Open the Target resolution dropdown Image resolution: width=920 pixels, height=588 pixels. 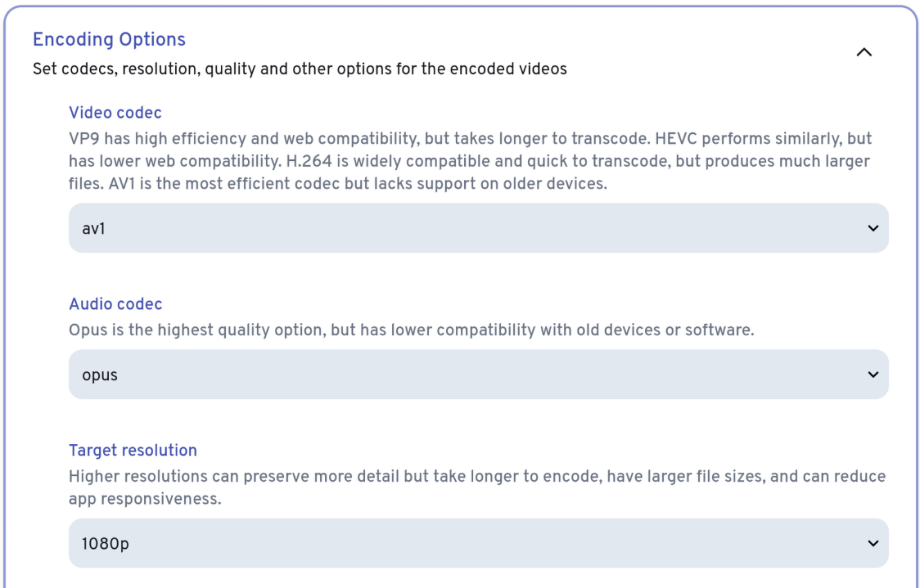(x=478, y=544)
